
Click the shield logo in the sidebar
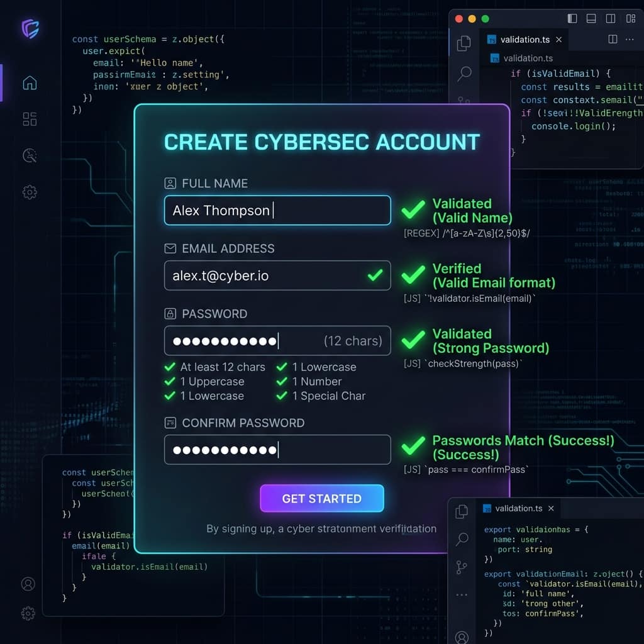30,29
